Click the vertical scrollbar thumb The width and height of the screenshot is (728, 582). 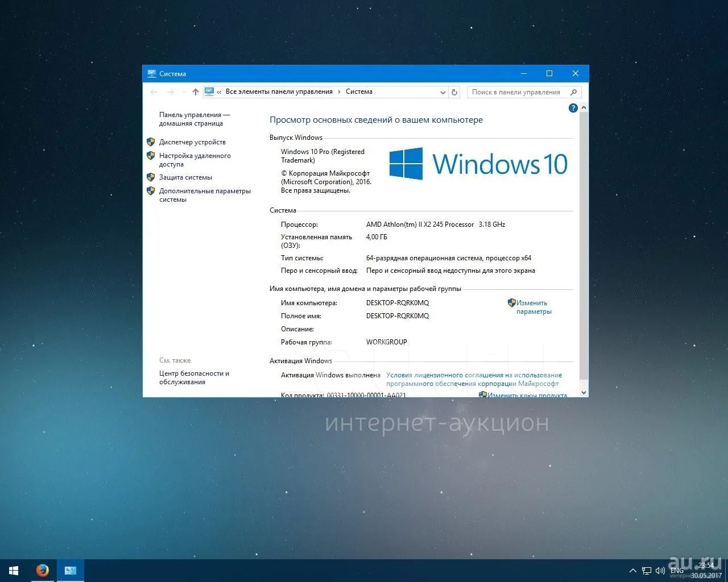[584, 246]
